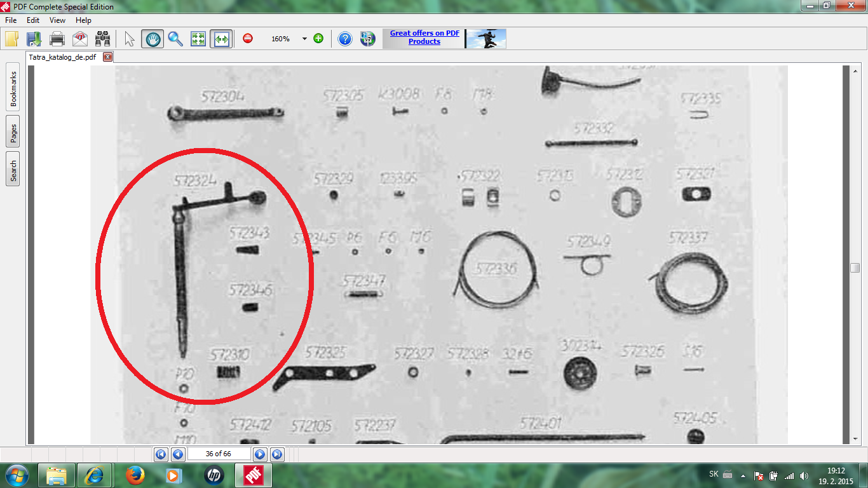The image size is (868, 488).
Task: Click the blue Help question mark icon
Action: click(x=345, y=39)
